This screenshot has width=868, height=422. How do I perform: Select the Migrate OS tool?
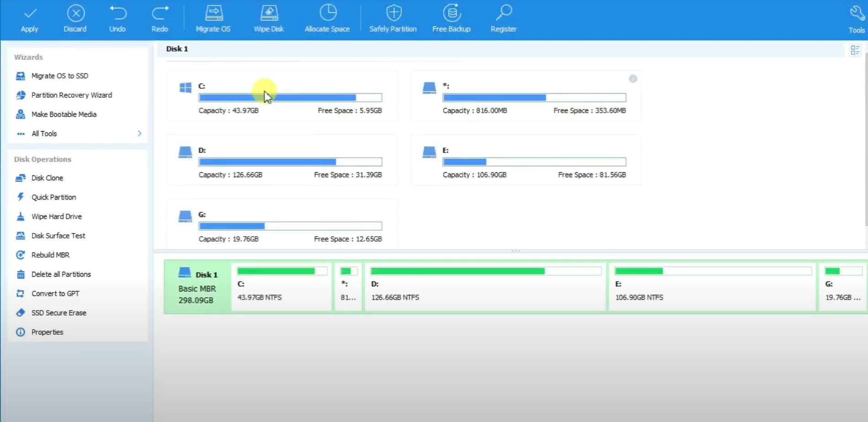coord(213,18)
